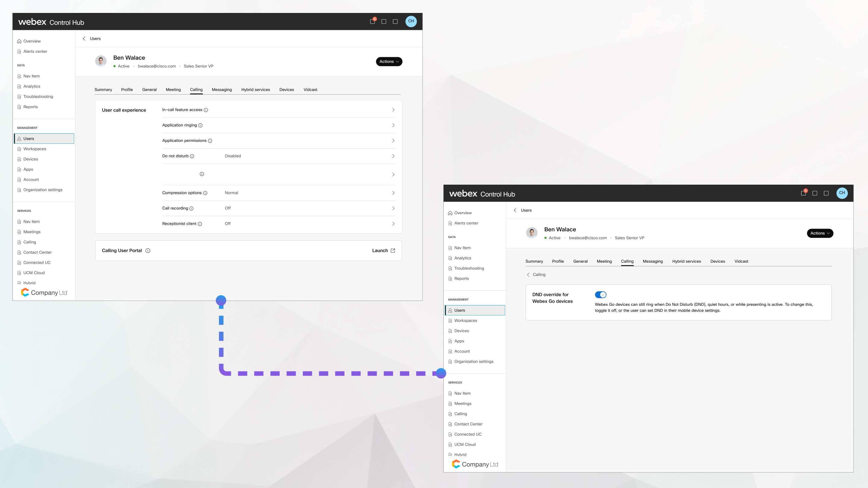
Task: Expand Call recording row chevron
Action: (393, 208)
